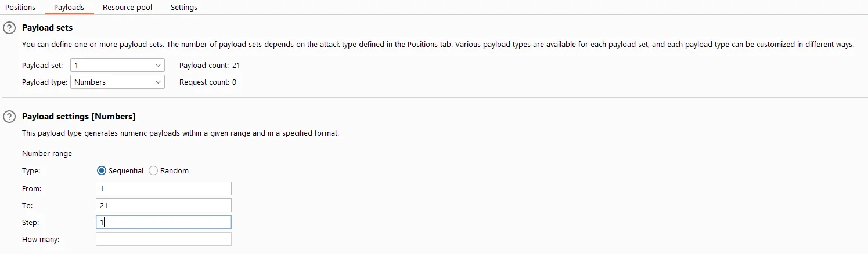Click the How many input field

tap(164, 239)
